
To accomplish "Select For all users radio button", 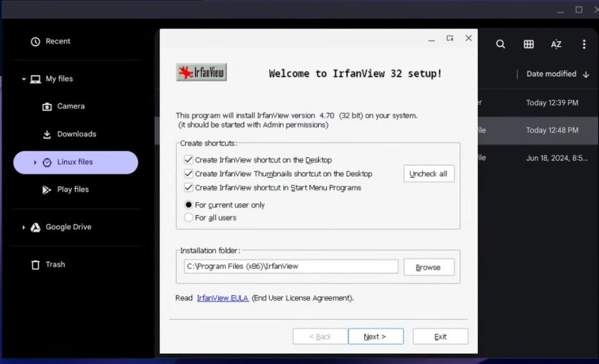I will (188, 217).
